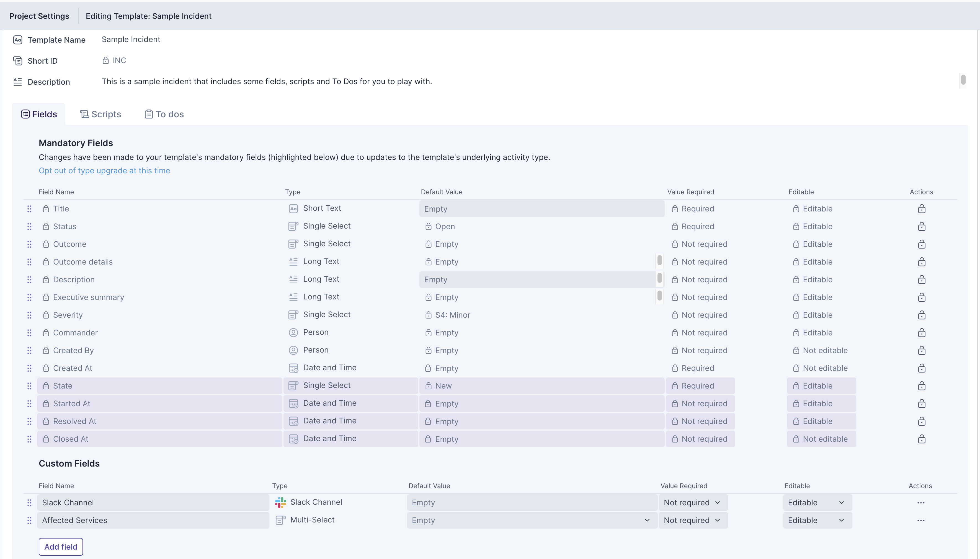Click drag handle icon for Title row
The height and width of the screenshot is (559, 980).
[x=29, y=209]
